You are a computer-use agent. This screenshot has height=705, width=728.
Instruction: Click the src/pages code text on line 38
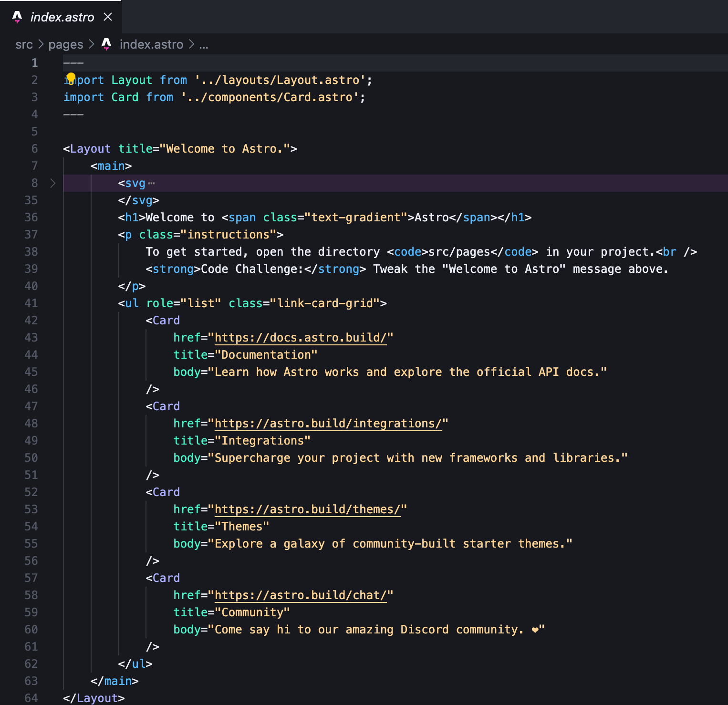click(x=459, y=252)
